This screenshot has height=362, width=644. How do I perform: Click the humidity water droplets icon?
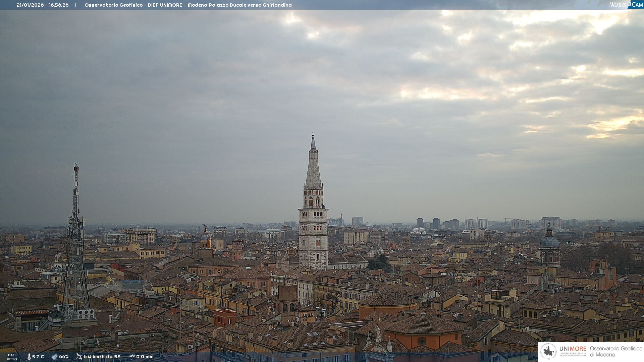pyautogui.click(x=54, y=357)
